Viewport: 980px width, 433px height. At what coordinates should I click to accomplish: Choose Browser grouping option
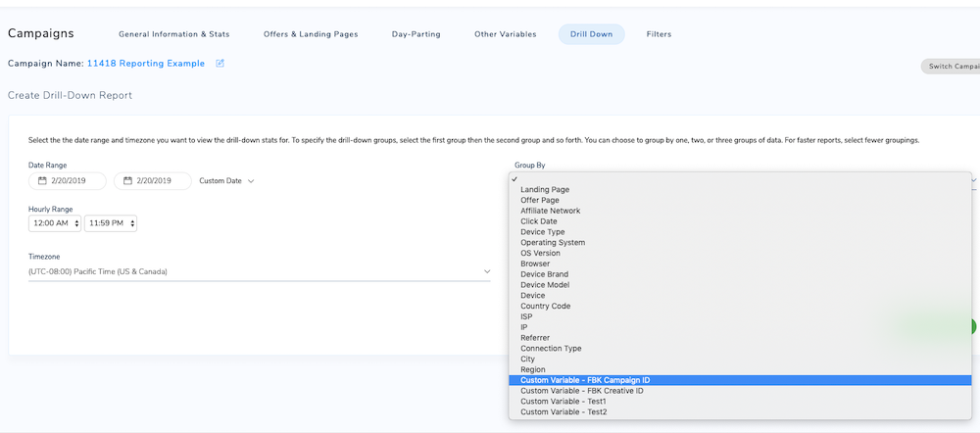click(740, 264)
